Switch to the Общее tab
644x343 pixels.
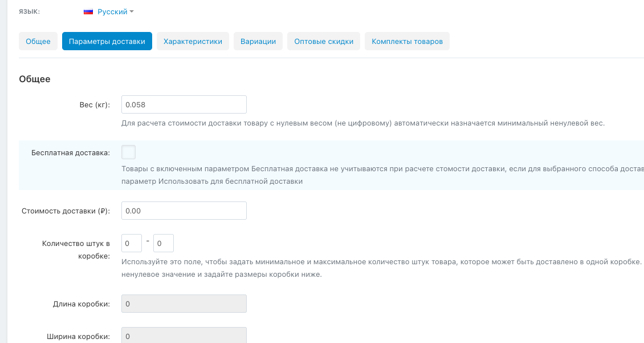click(38, 41)
